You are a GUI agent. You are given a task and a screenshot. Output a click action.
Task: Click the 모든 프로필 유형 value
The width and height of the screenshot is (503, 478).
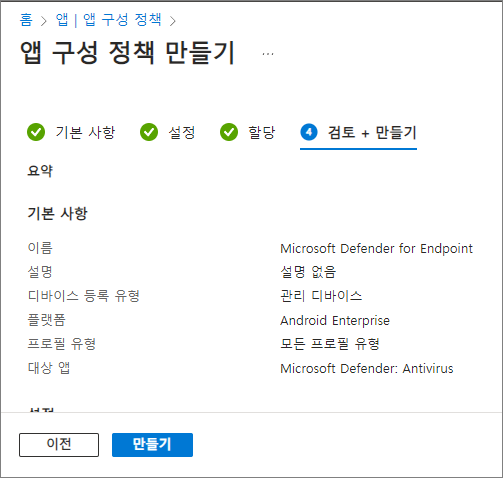[x=330, y=344]
